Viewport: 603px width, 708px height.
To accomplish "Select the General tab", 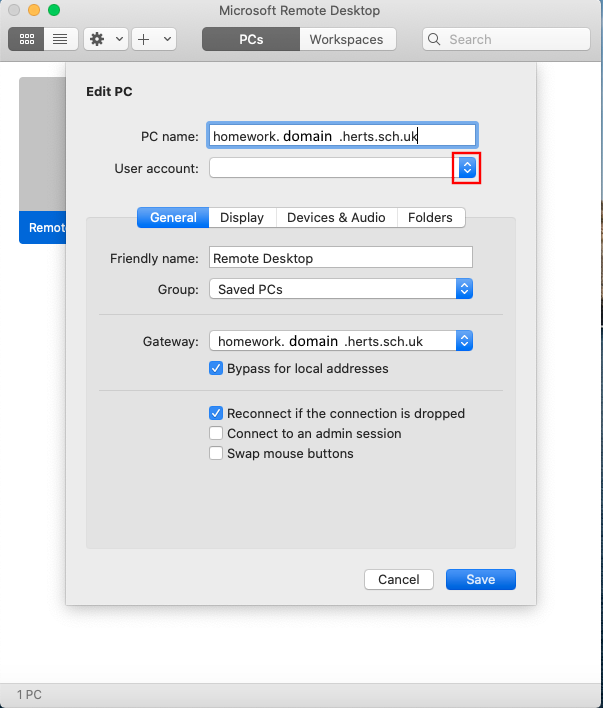I will (173, 218).
